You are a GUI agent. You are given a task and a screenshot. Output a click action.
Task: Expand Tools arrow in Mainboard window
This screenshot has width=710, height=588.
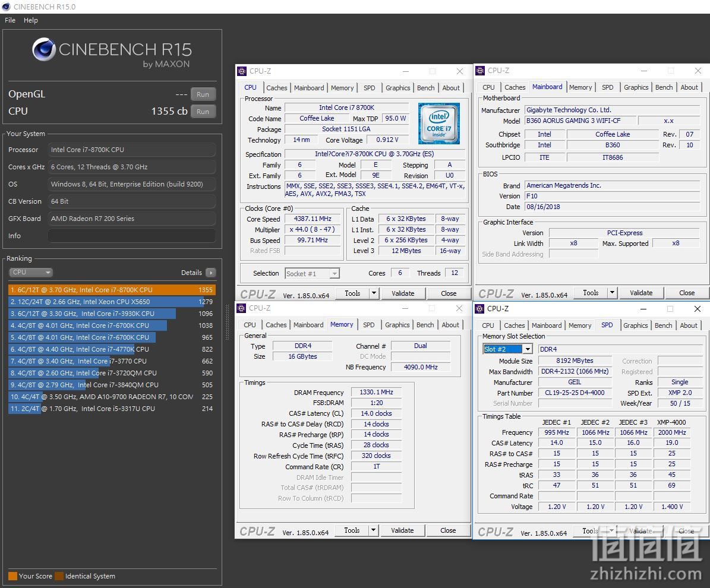point(612,293)
